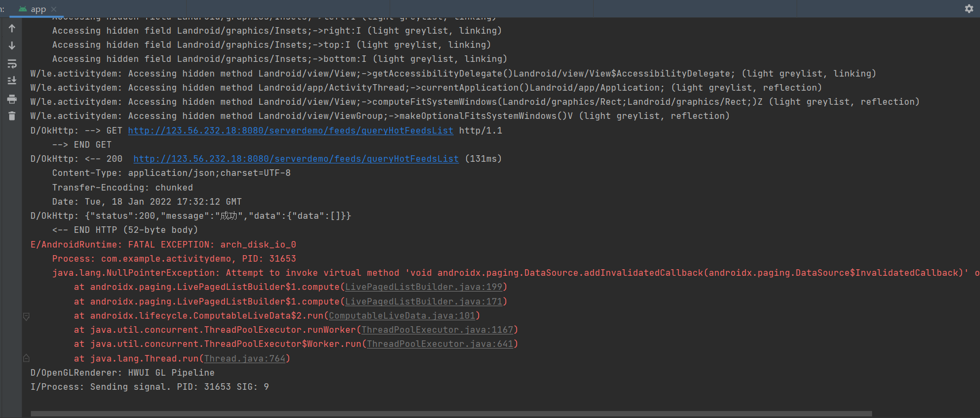
Task: Click the FATAL EXCEPTION: arch_disk_io_0 line
Action: click(x=163, y=244)
